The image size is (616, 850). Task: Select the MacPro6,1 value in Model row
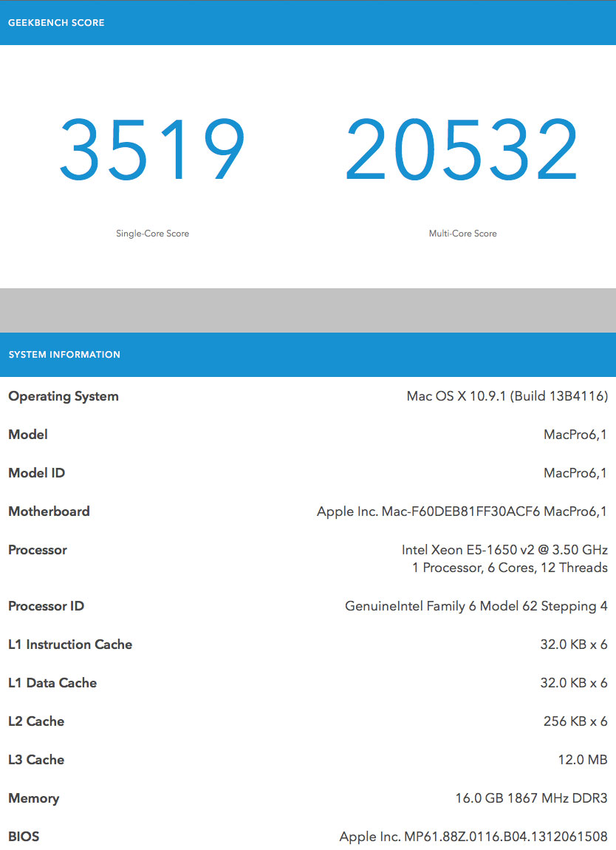click(575, 435)
